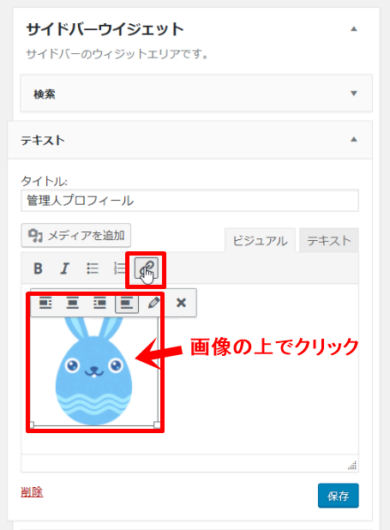Click the insert link chain icon
The width and height of the screenshot is (390, 530).
(x=146, y=269)
